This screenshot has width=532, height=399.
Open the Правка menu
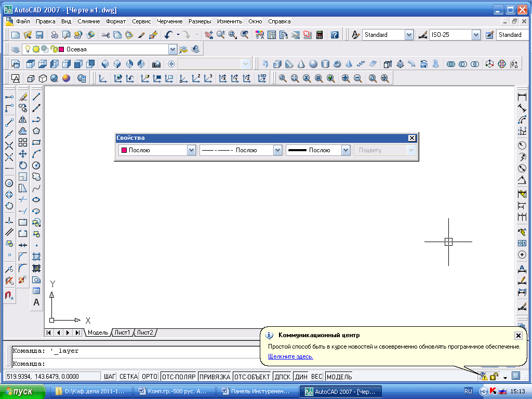tap(46, 21)
